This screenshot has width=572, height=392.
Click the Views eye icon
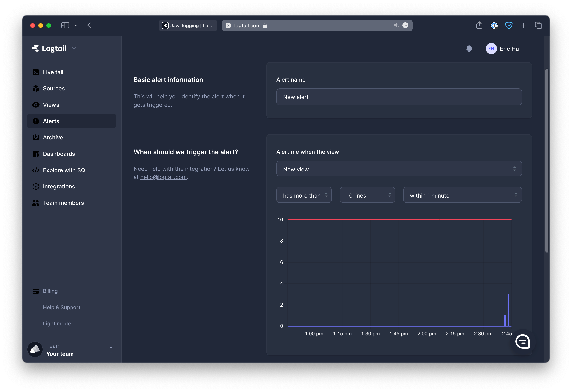click(36, 105)
